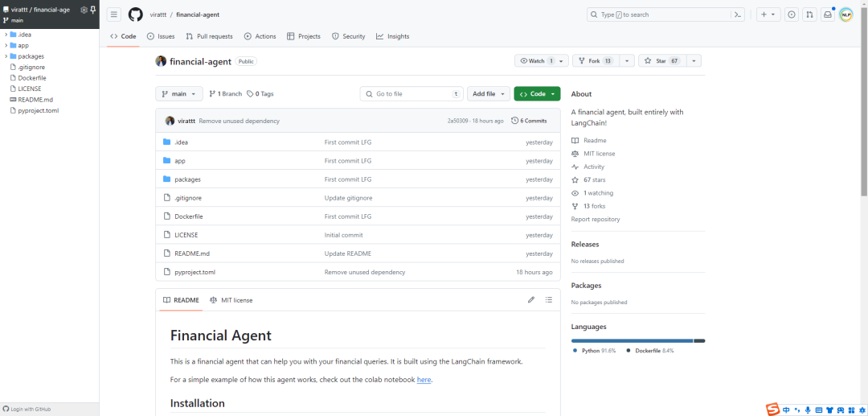Fork the repository with the Fork button
868x416 pixels.
[x=596, y=61]
